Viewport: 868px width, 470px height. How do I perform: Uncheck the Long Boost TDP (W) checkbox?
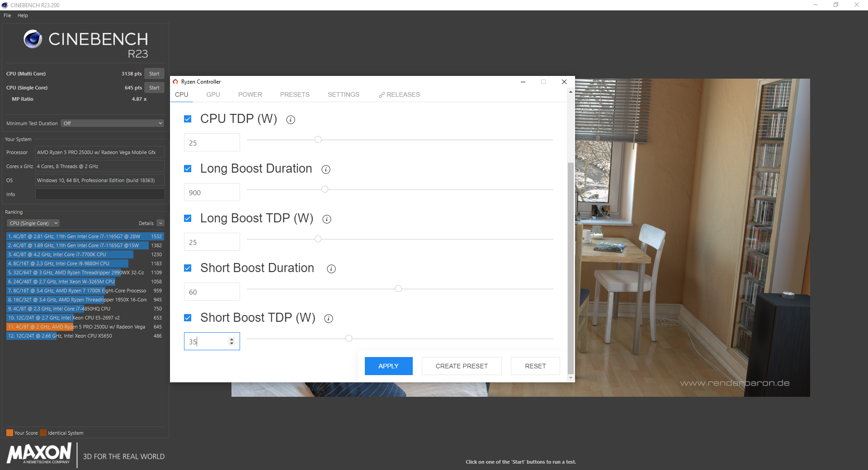click(x=188, y=218)
